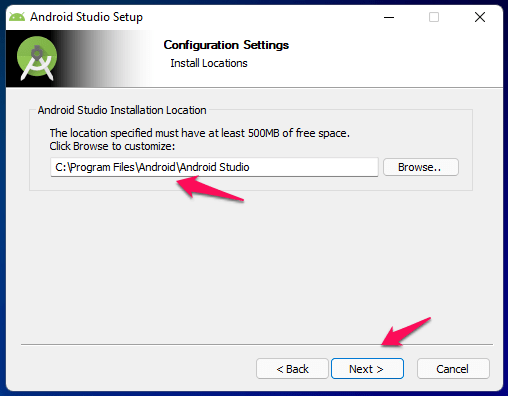The width and height of the screenshot is (508, 396).
Task: Click the Android head icon in the title bar
Action: coord(17,17)
